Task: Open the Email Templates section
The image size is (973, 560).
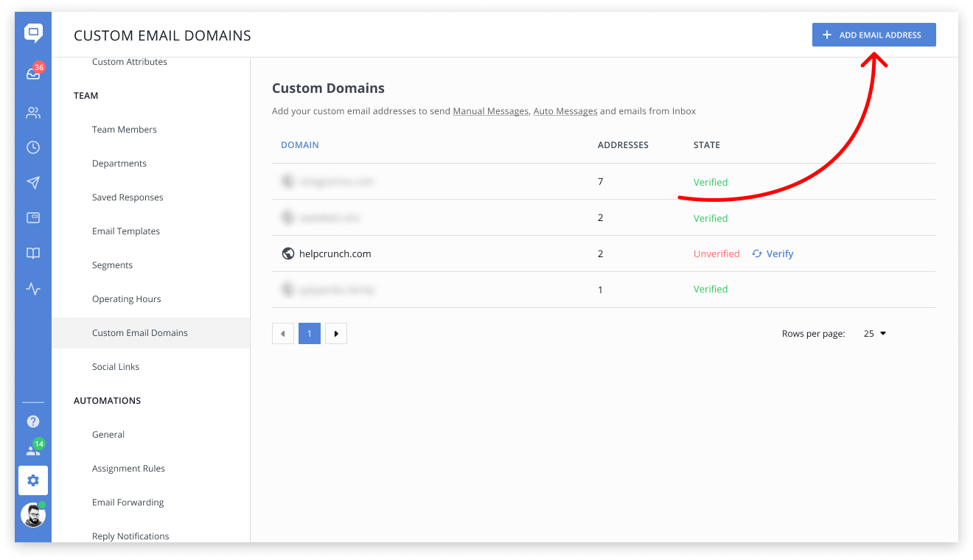Action: [125, 231]
